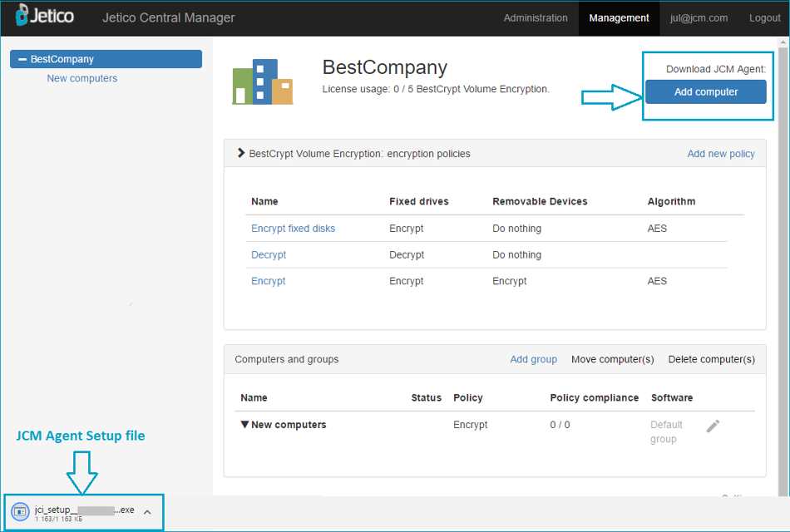Expand encryption policies chevron
Viewport: 790px width, 532px height.
[x=241, y=153]
